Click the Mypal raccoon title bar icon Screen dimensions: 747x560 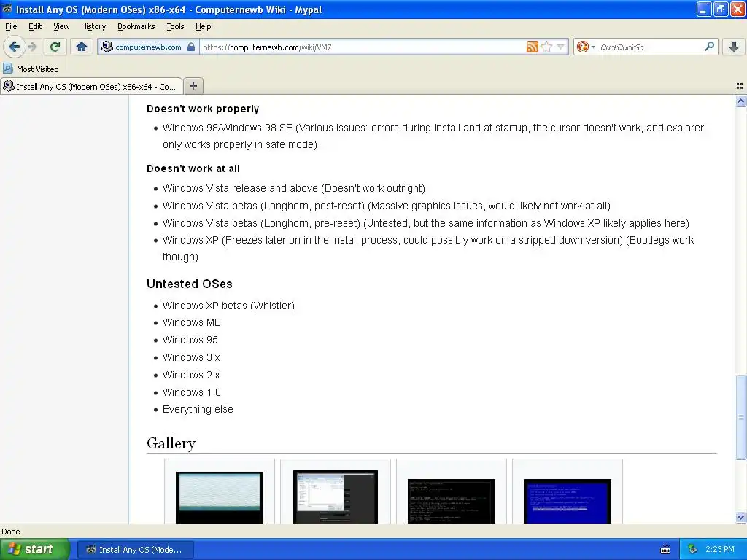point(7,9)
